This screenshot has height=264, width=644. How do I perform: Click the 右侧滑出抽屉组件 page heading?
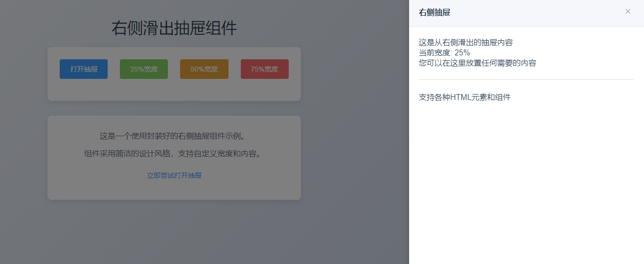point(174,28)
